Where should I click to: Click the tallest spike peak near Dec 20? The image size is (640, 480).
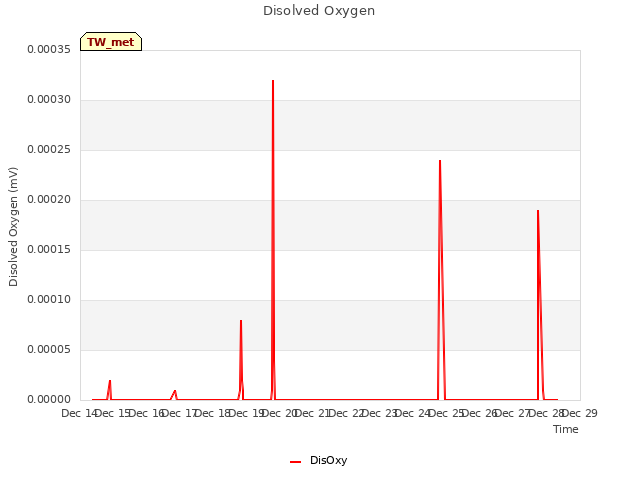click(x=273, y=81)
